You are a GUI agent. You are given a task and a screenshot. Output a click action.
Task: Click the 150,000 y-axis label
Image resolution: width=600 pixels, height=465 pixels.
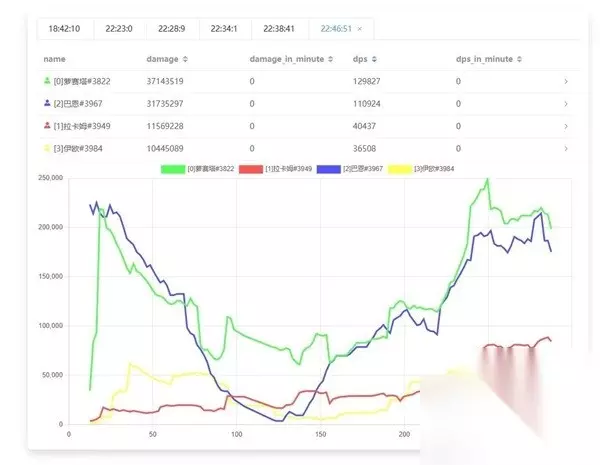click(x=51, y=276)
